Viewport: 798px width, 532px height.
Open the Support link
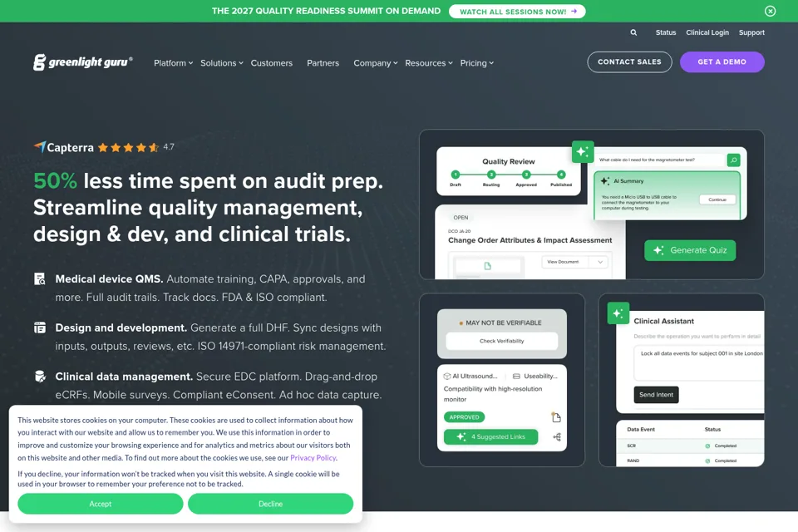[751, 32]
